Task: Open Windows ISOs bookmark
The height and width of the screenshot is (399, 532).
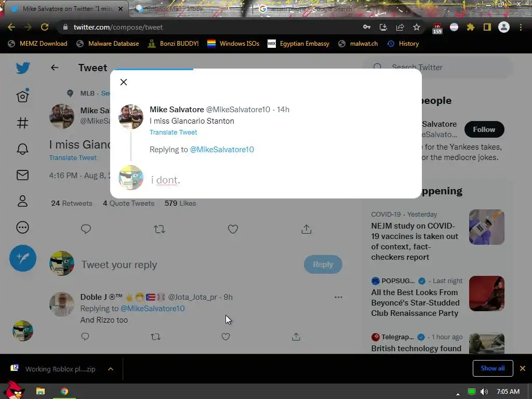Action: pos(233,44)
